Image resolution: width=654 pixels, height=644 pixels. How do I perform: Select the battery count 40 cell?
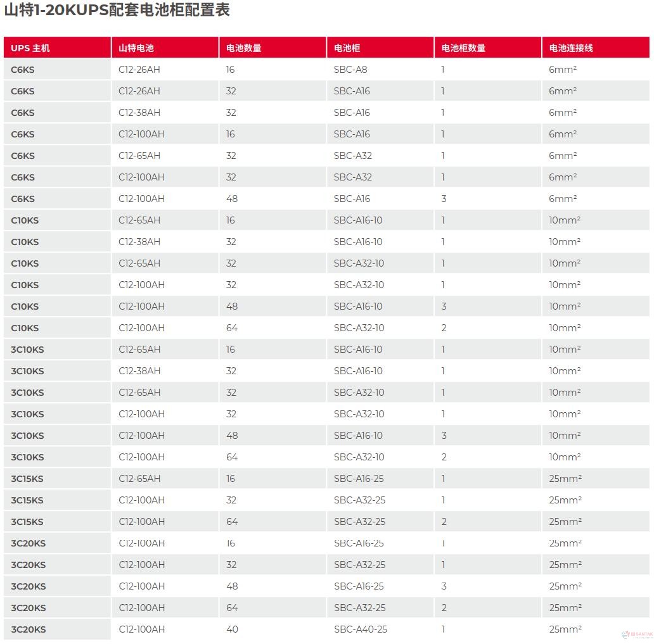232,629
